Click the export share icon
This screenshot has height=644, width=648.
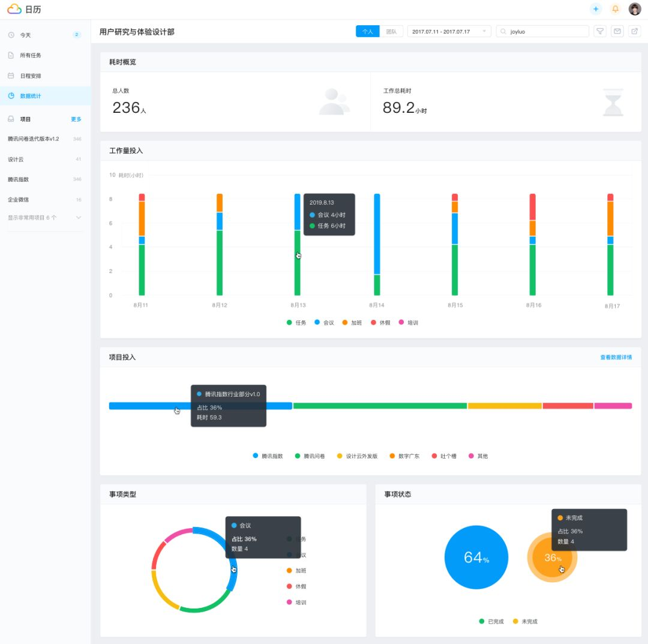pos(634,31)
